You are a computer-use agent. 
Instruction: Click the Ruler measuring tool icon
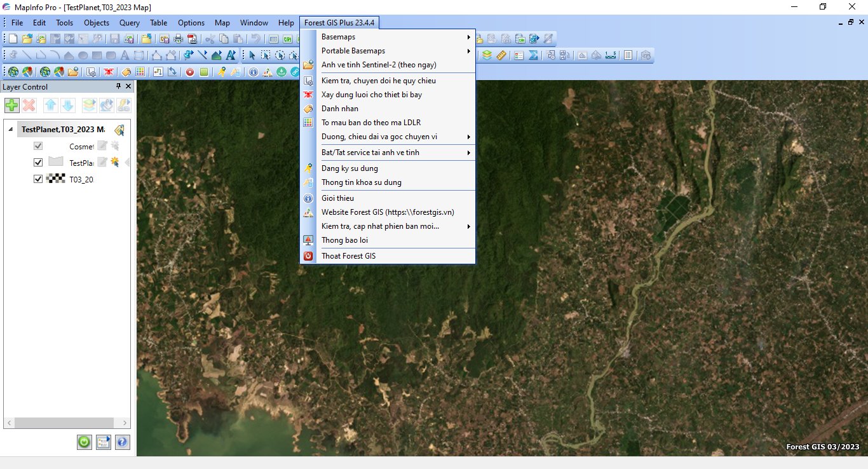tap(501, 55)
